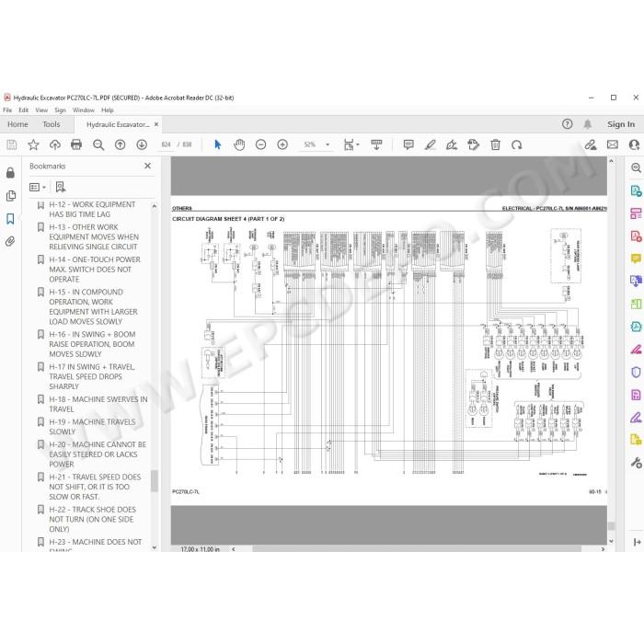This screenshot has width=644, height=644.
Task: Switch to the Home tab
Action: pos(17,124)
